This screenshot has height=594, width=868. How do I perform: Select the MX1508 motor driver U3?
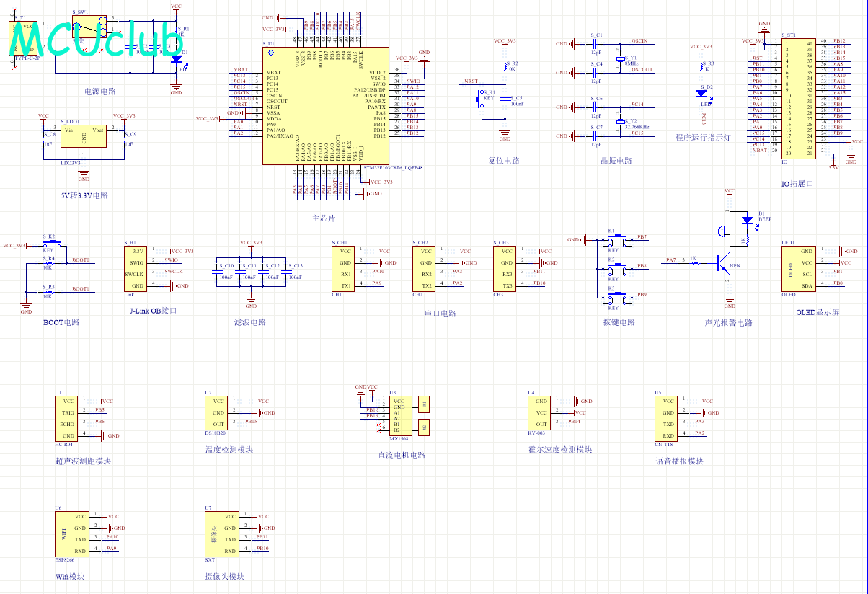pyautogui.click(x=400, y=415)
